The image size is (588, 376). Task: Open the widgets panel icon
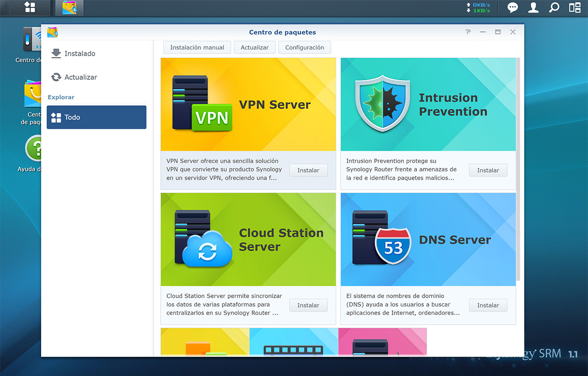click(575, 7)
